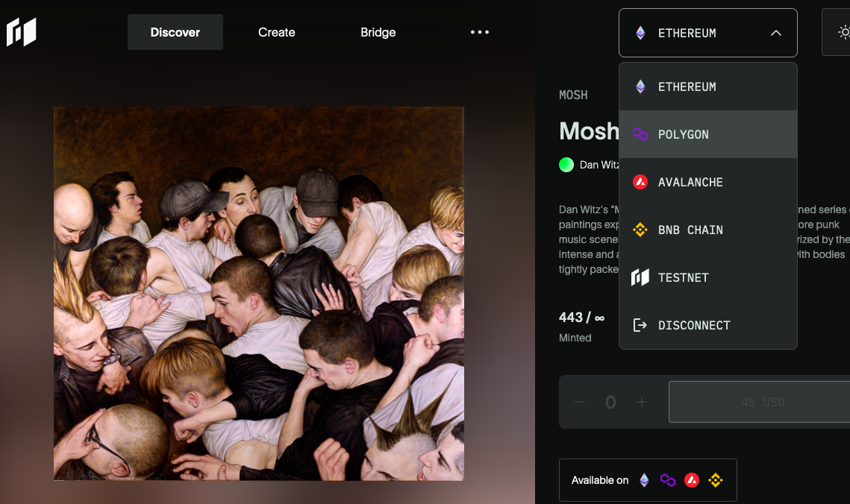Viewport: 850px width, 504px height.
Task: Select the Testnet option
Action: 708,277
